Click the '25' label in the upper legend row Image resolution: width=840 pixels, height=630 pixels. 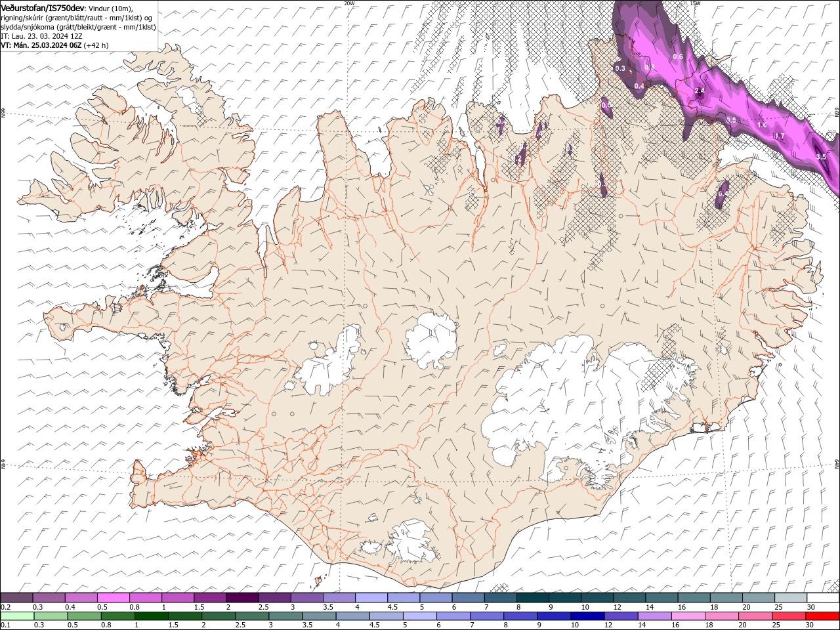pyautogui.click(x=778, y=607)
